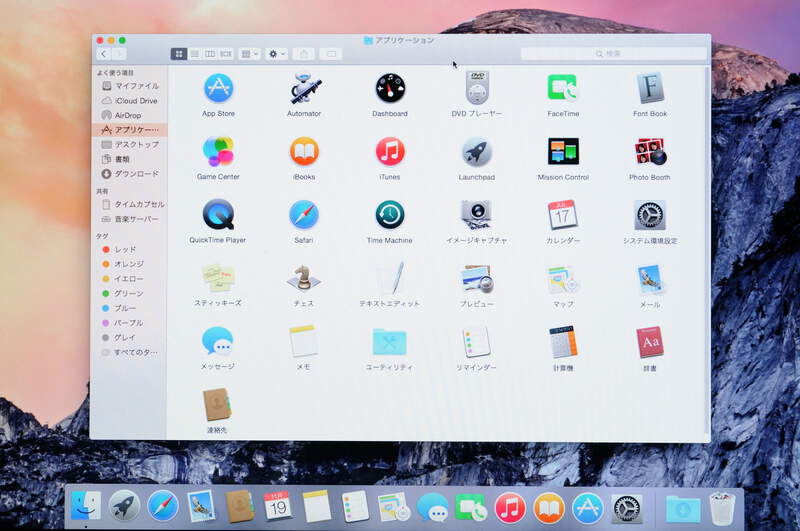Open the ユーティリティ folder
The image size is (800, 531).
389,342
